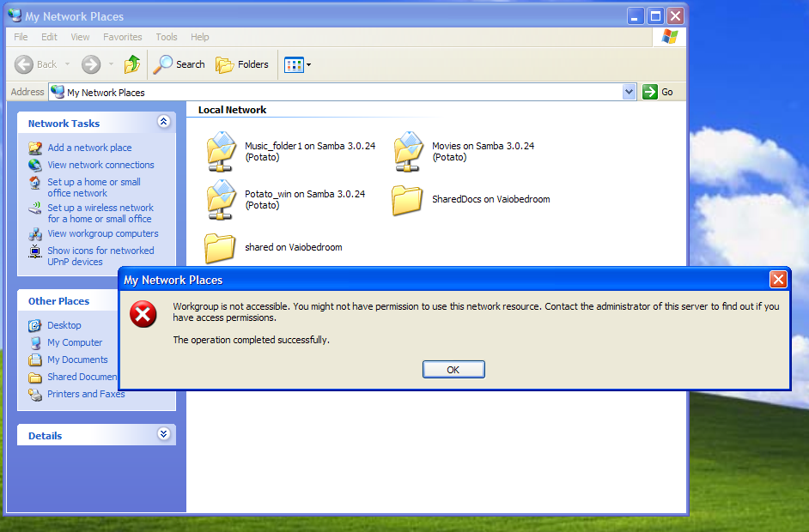Expand the Address bar dropdown
Screen dimensions: 809x532
click(x=629, y=92)
